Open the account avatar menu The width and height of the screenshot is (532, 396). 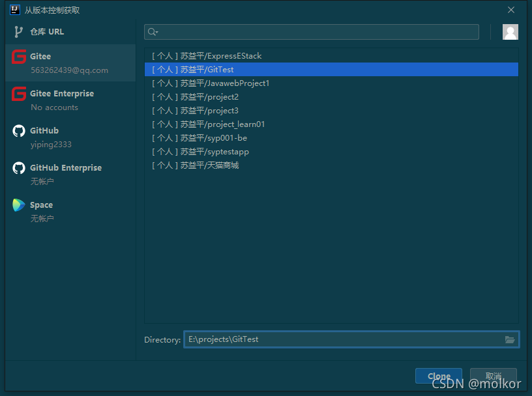pos(510,32)
